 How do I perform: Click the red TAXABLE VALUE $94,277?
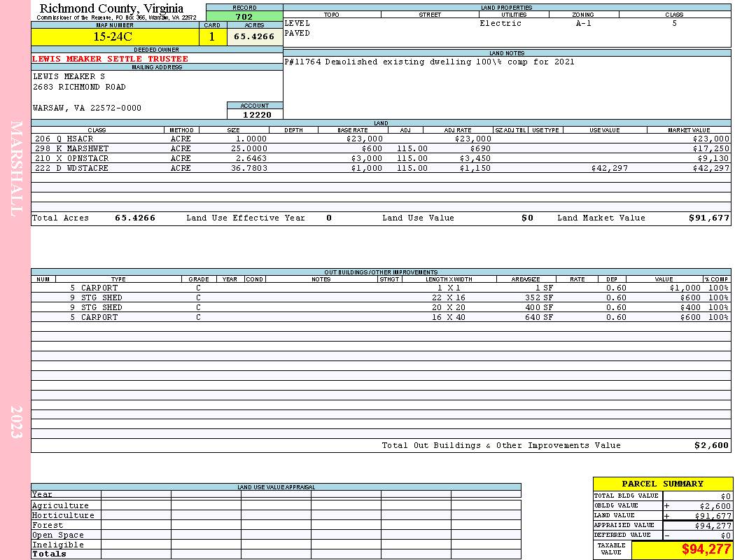coord(706,549)
